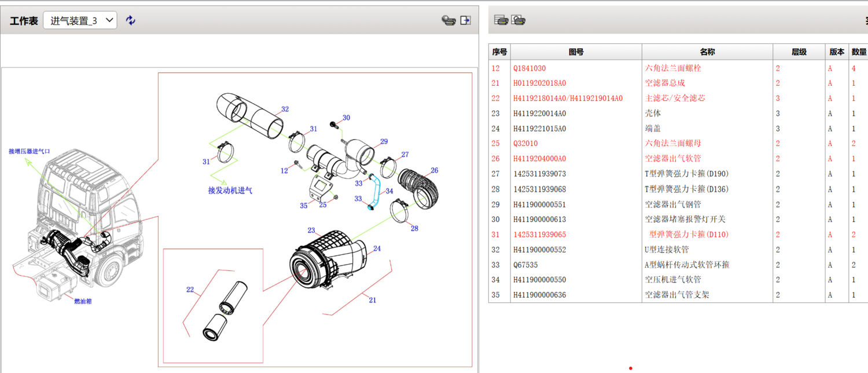The height and width of the screenshot is (373, 868).
Task: Click the 接发动机进气 label in diagram
Action: (230, 190)
